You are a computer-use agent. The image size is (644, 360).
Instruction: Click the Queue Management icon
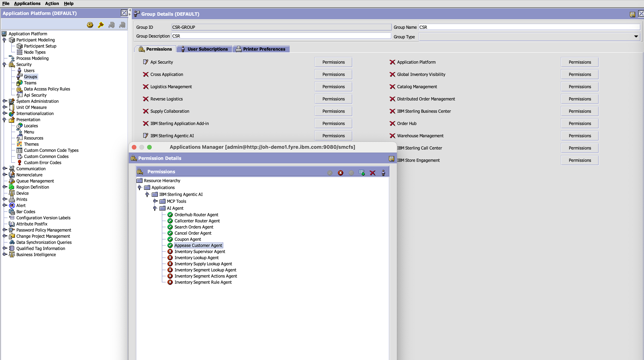tap(12, 181)
